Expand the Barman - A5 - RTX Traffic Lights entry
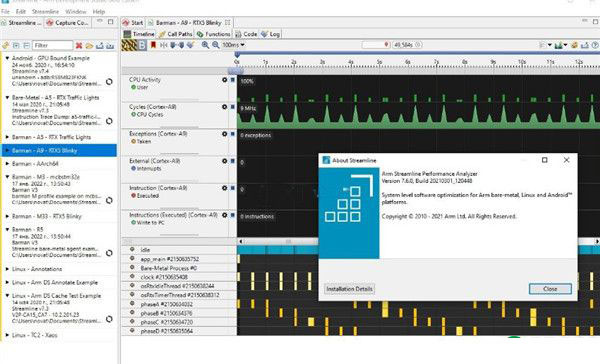Viewport: 600px width, 364px height. click(7, 137)
